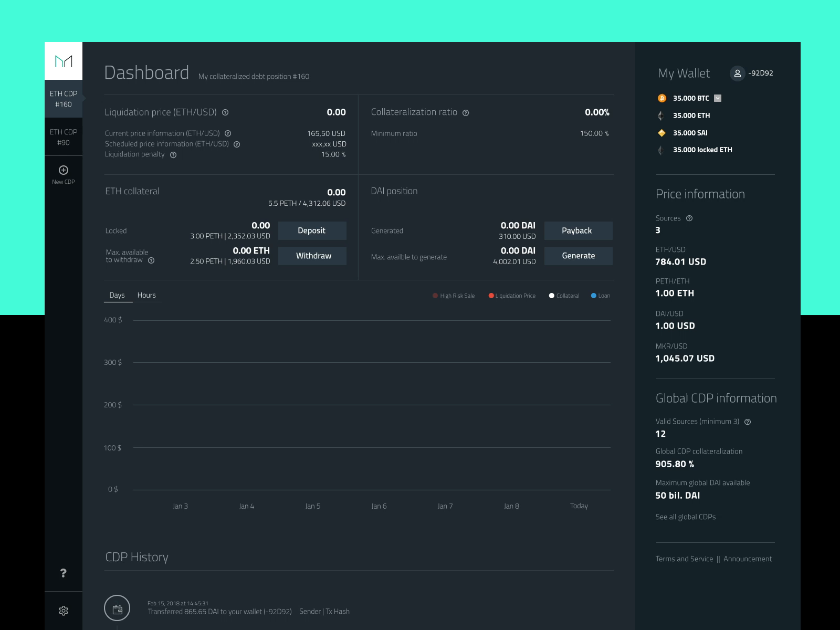Open the See all global CDPs link
Viewport: 840px width, 630px height.
point(686,517)
